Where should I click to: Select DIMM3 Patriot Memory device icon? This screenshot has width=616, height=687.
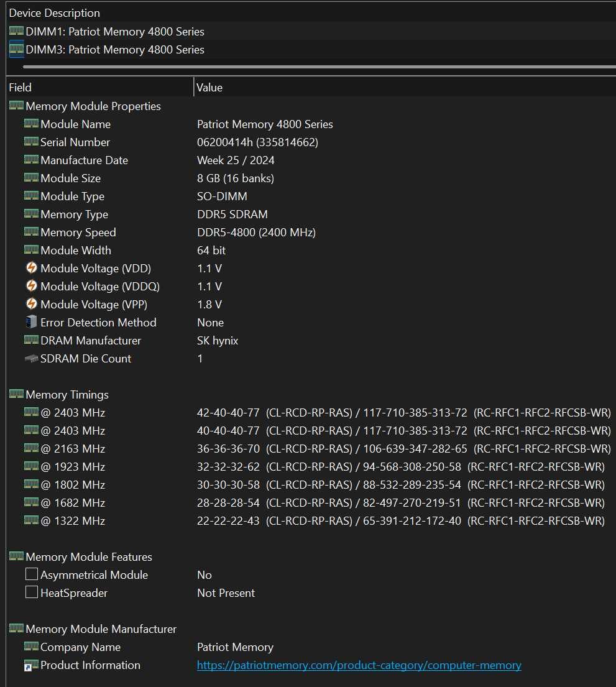click(x=16, y=49)
